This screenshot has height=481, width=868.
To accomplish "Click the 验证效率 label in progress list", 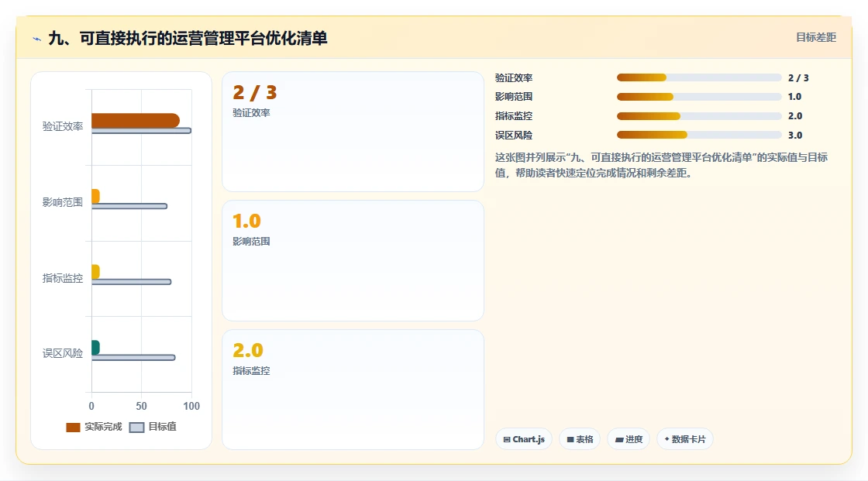I will tap(514, 78).
